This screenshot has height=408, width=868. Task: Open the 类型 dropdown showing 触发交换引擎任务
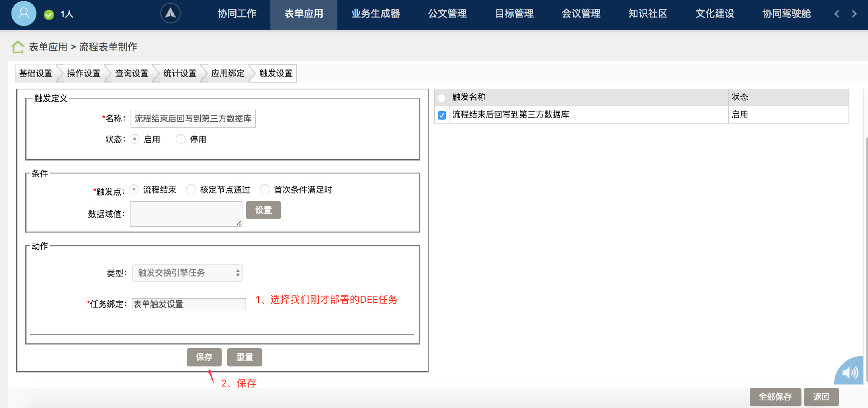click(x=187, y=273)
